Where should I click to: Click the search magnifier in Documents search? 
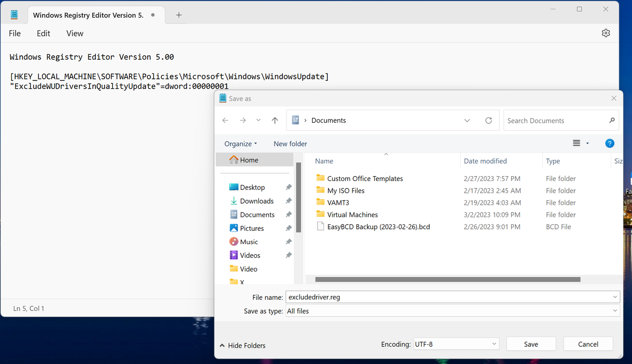tap(612, 120)
